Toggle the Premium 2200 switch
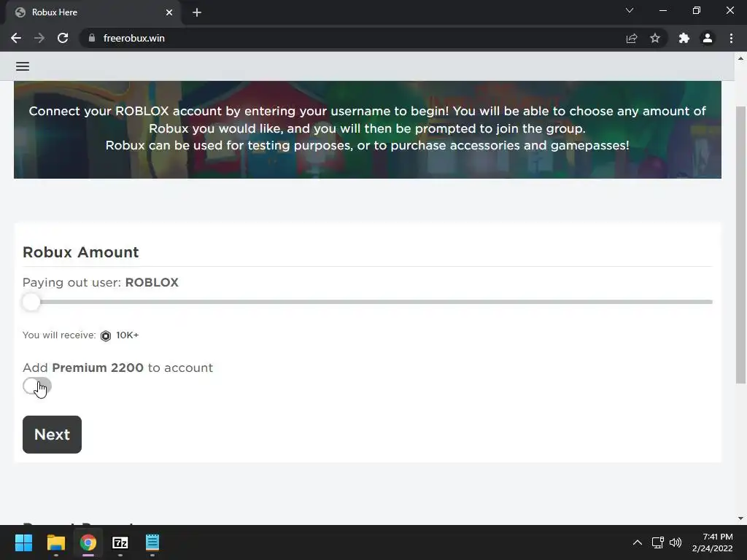This screenshot has width=747, height=560. [36, 386]
